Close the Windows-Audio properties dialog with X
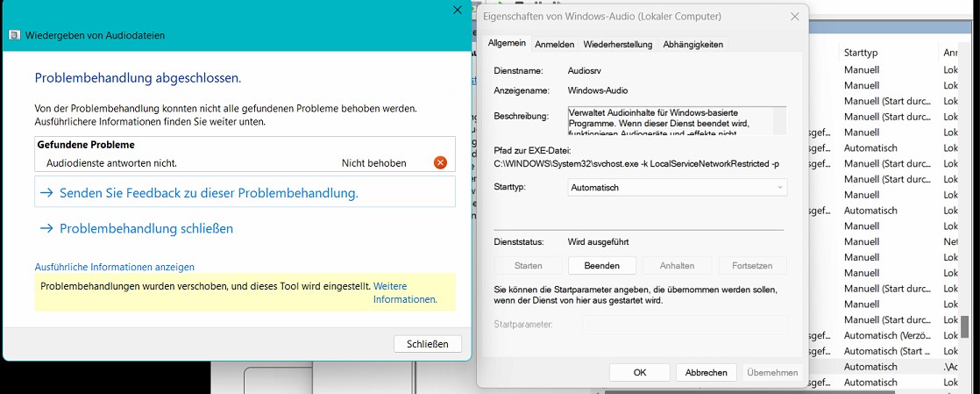The width and height of the screenshot is (980, 394). tap(794, 17)
